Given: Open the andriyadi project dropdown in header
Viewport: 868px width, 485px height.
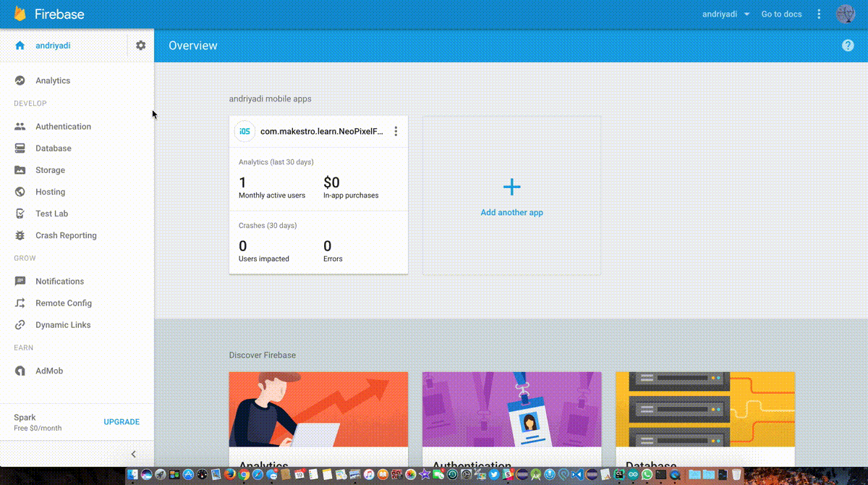Looking at the screenshot, I should 726,14.
